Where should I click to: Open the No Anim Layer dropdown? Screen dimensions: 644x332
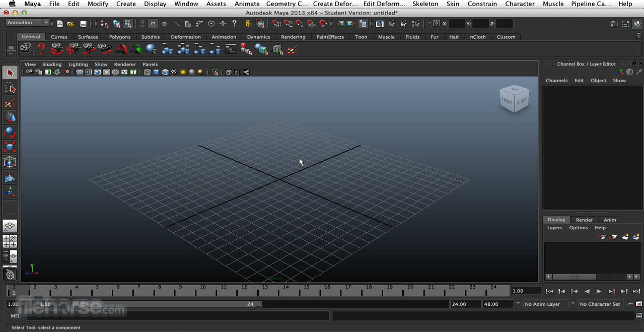pos(545,304)
